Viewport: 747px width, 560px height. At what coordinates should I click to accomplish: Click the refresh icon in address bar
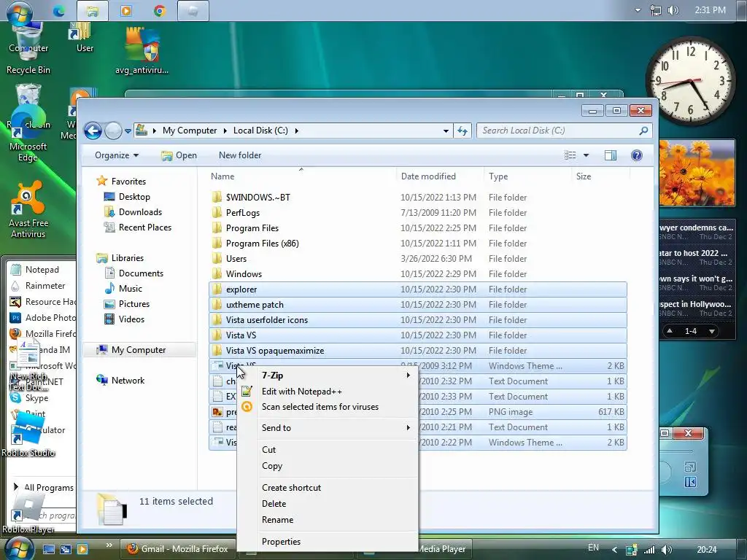(462, 131)
